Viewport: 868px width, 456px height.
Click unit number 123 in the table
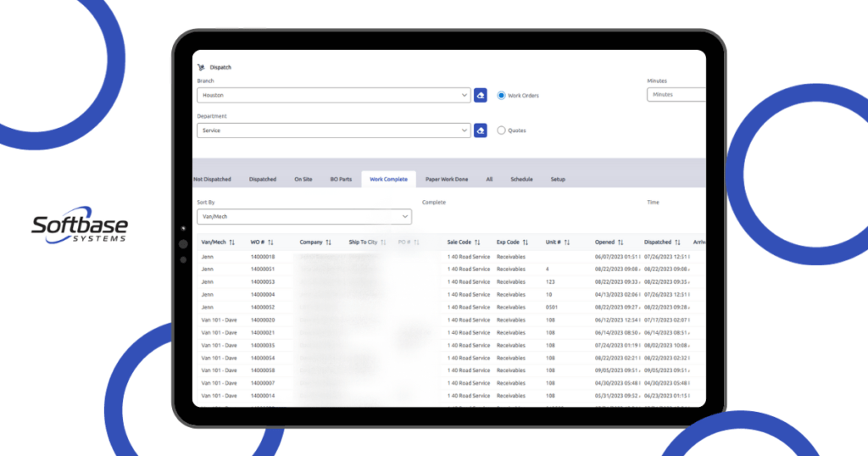(550, 281)
